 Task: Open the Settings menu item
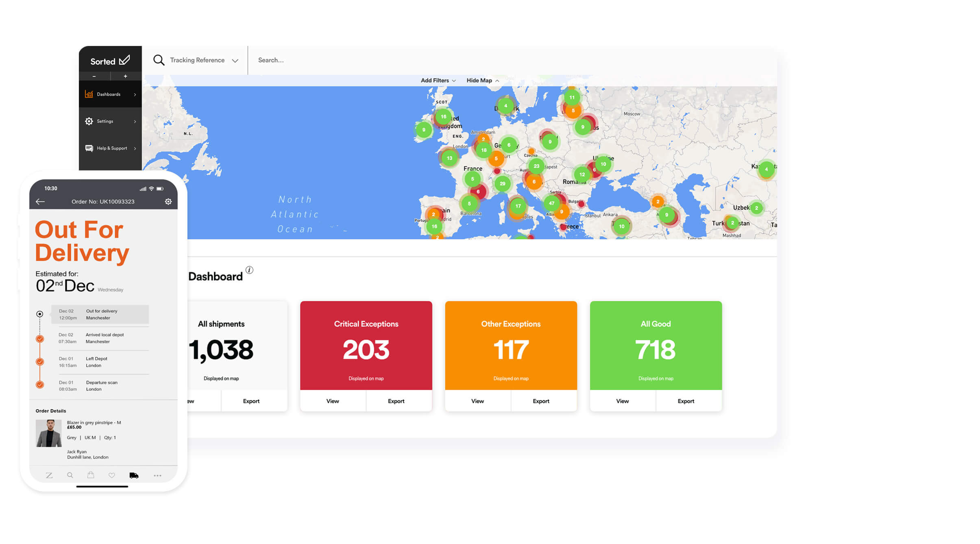(x=110, y=121)
